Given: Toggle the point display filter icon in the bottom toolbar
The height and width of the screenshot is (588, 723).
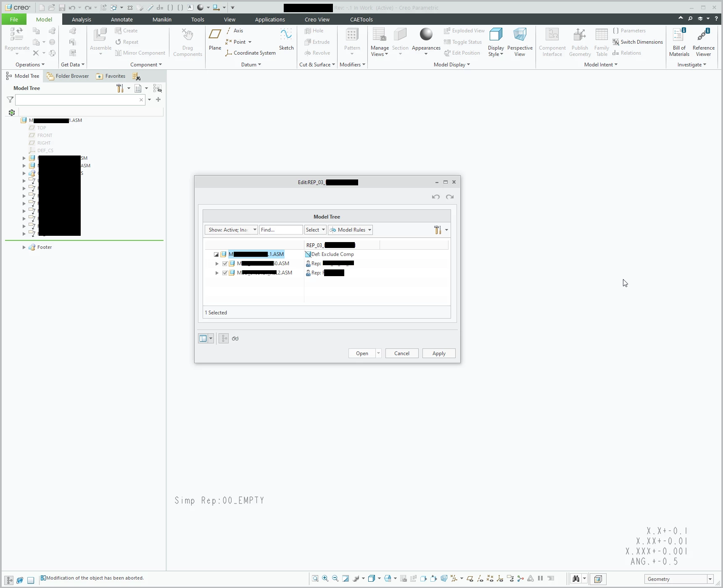Looking at the screenshot, I should coord(490,579).
